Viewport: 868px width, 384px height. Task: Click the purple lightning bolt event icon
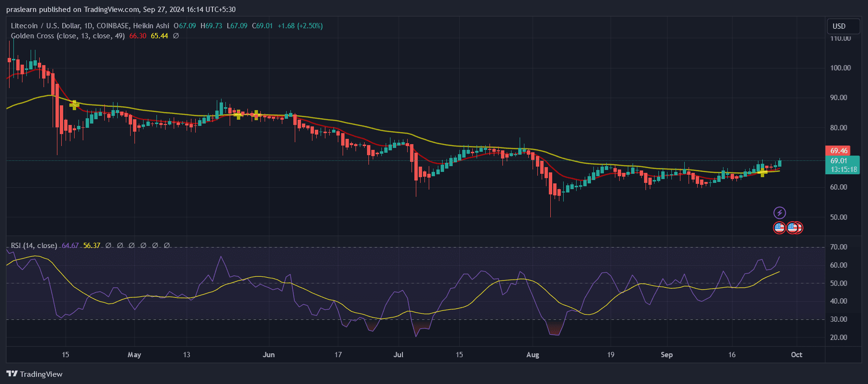pos(779,213)
